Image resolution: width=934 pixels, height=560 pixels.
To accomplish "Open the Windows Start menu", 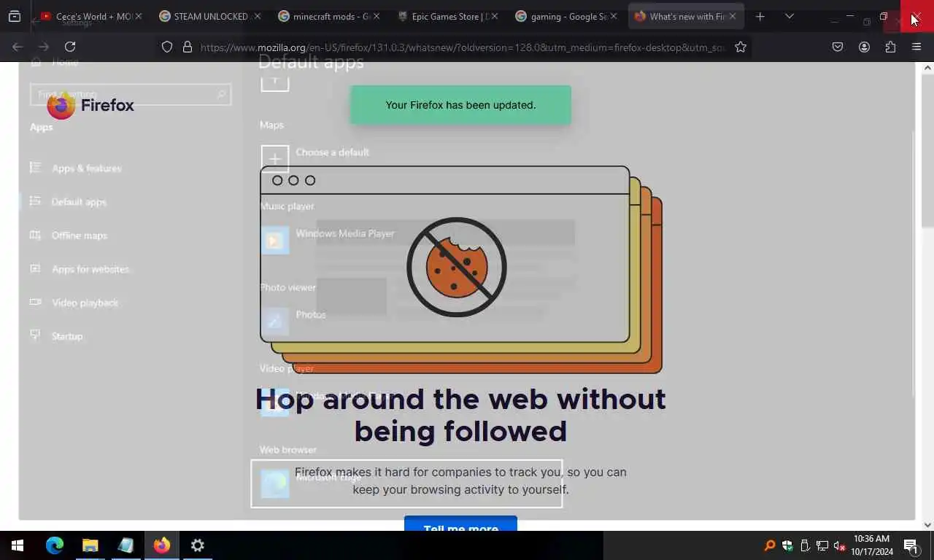I will click(18, 545).
